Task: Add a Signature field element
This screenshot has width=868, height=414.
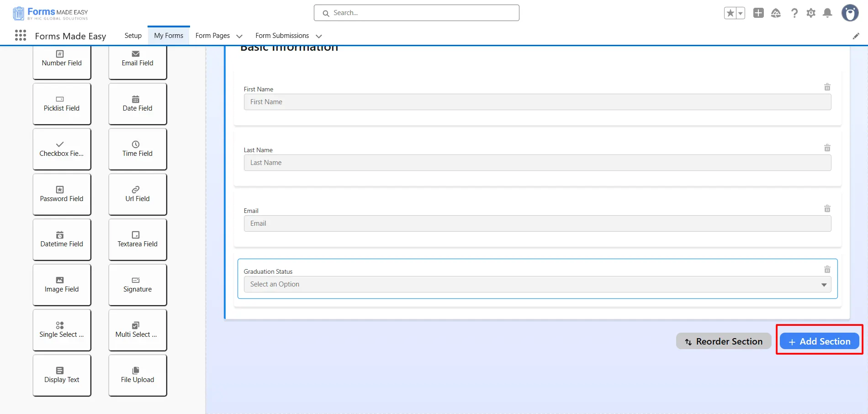Action: coord(138,285)
